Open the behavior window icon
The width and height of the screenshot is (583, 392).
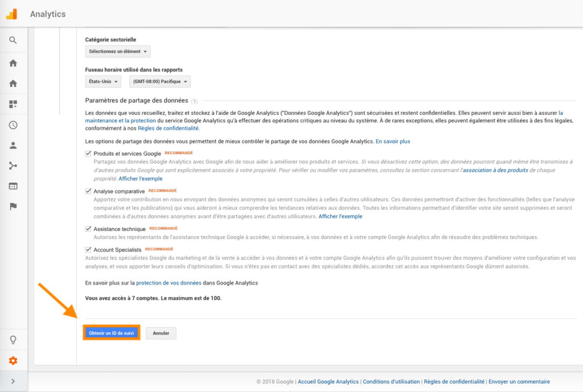click(13, 186)
